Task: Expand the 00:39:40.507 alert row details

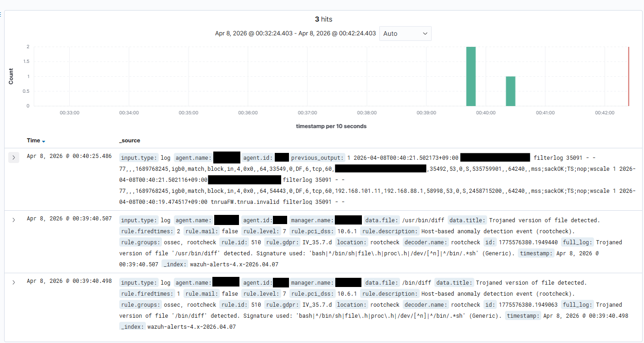Action: [14, 220]
